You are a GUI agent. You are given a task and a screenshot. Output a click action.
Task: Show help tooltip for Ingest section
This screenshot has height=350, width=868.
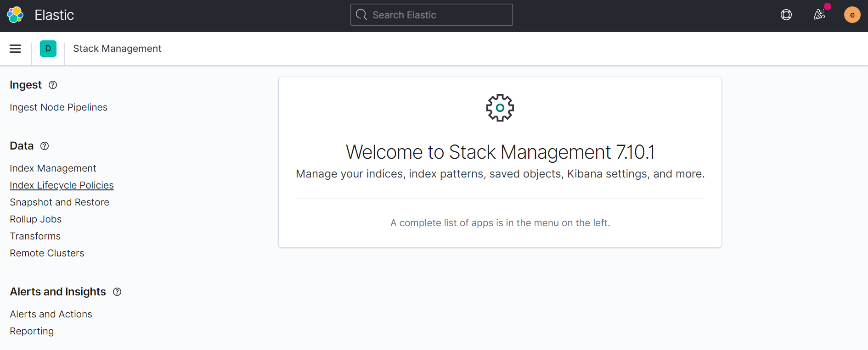tap(53, 85)
